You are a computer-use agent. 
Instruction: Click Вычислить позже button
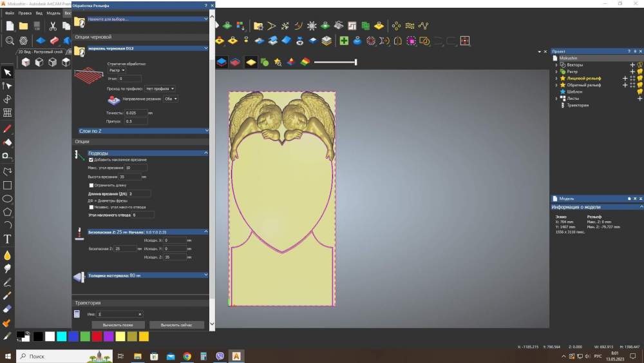pyautogui.click(x=118, y=325)
